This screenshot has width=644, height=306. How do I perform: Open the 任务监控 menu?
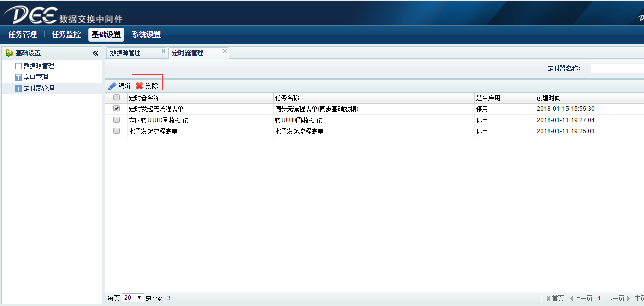66,35
